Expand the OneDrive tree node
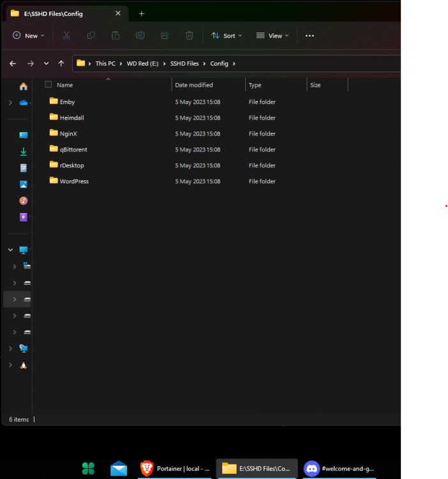 click(10, 103)
